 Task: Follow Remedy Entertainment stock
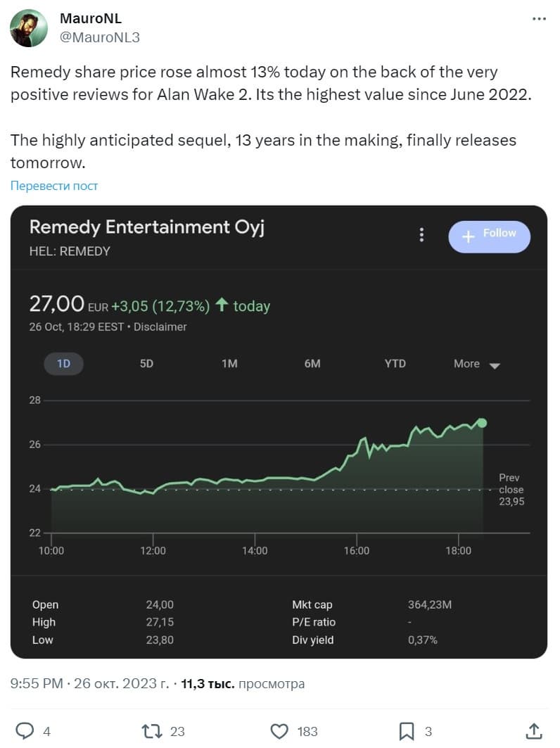click(x=489, y=235)
